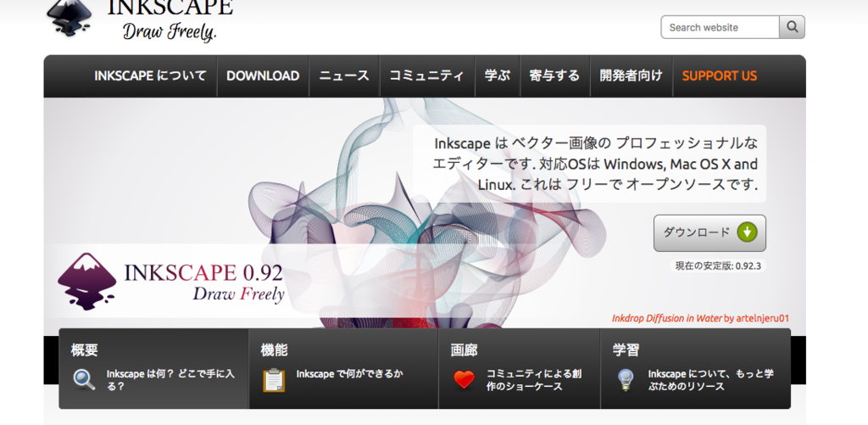Open the 機能 heading
The width and height of the screenshot is (868, 425).
tap(274, 350)
